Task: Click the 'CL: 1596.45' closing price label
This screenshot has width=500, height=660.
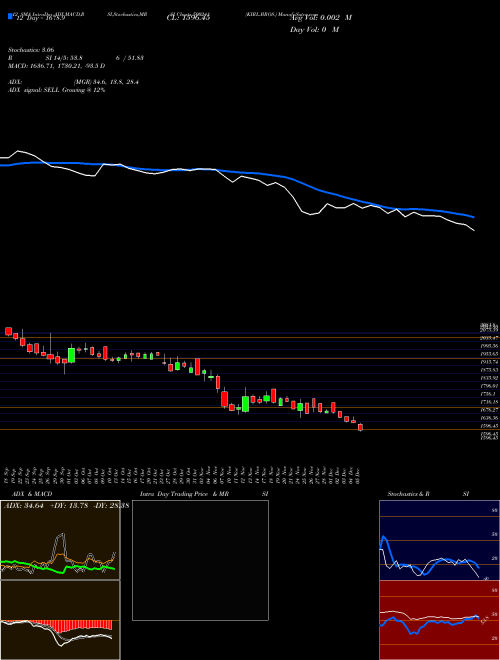Action: click(x=188, y=18)
